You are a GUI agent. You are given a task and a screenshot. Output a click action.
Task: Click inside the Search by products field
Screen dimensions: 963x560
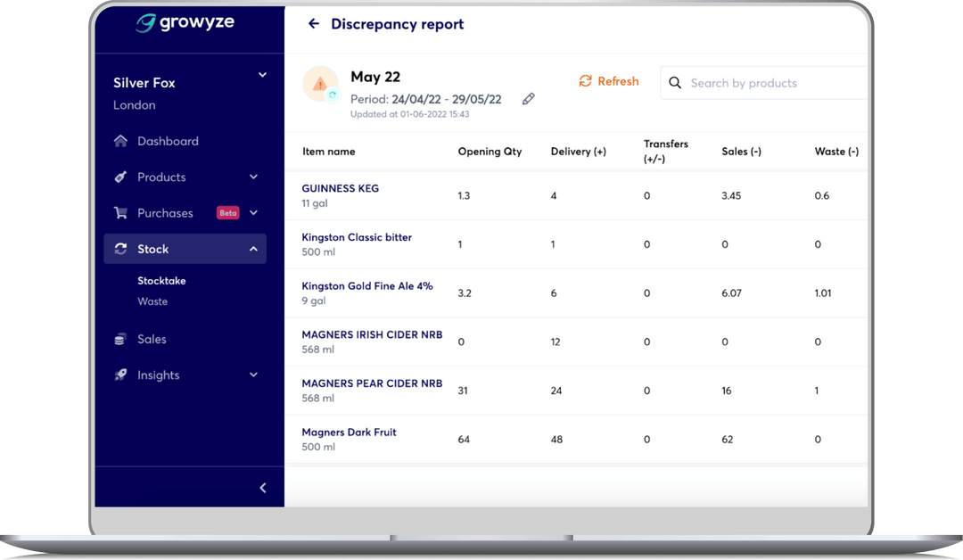pyautogui.click(x=758, y=82)
